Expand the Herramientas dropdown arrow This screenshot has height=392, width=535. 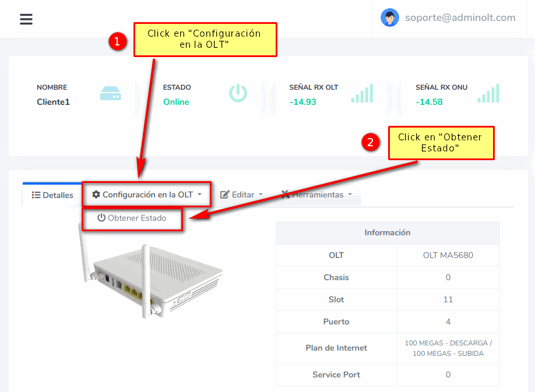coord(350,195)
